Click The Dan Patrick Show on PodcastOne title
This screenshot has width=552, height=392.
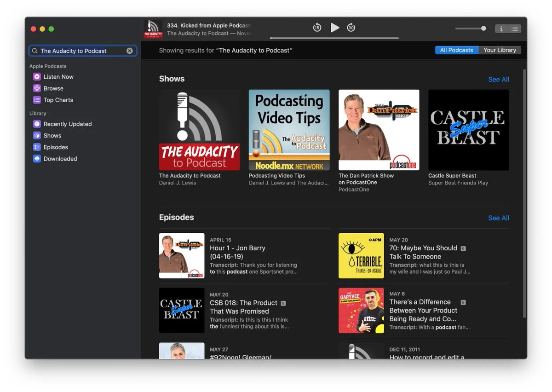[x=366, y=179]
